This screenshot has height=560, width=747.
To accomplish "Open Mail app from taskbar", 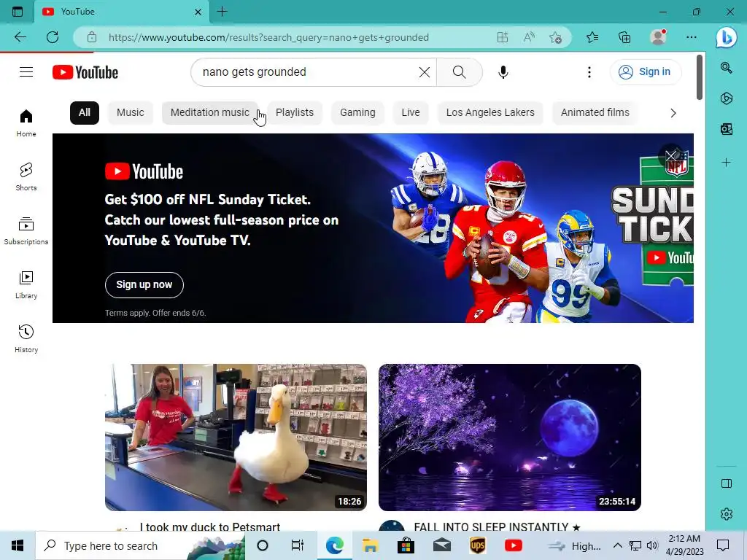I will point(442,545).
